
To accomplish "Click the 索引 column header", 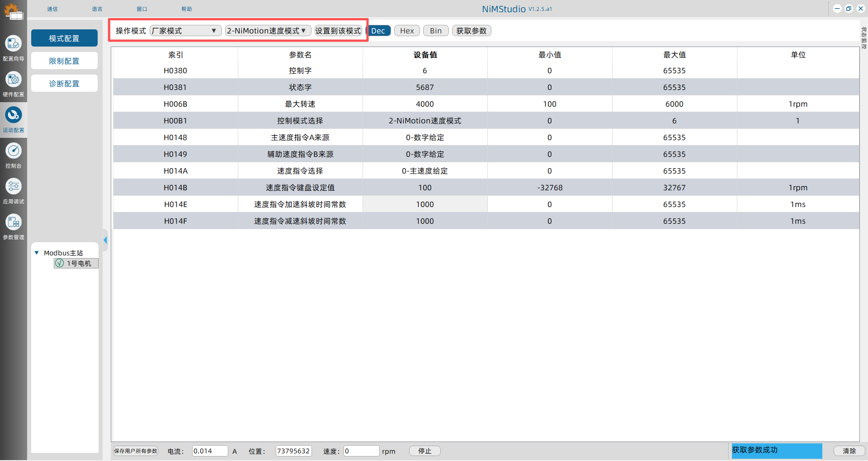I will [175, 55].
